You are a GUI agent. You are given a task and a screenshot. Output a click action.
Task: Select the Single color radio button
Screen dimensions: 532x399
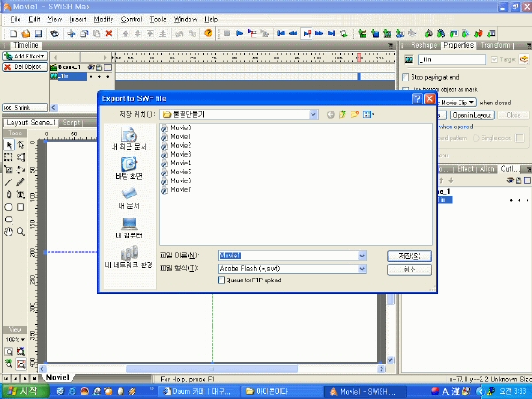pyautogui.click(x=475, y=138)
